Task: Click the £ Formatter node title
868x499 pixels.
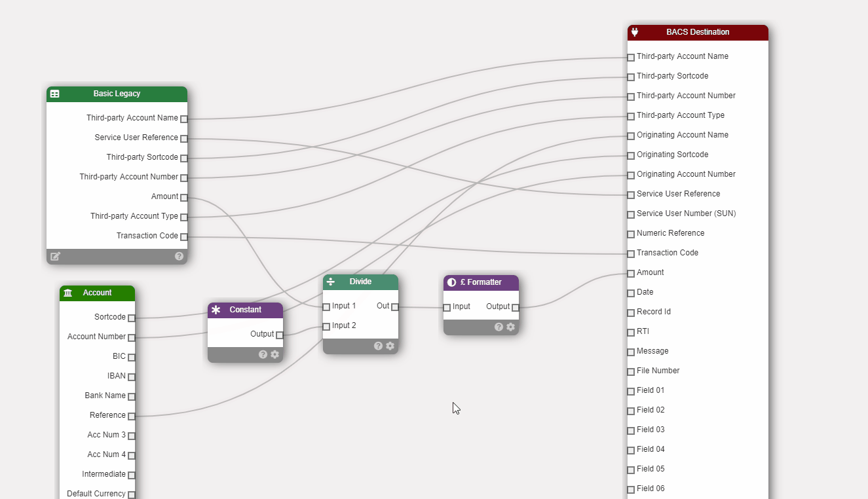Action: coord(481,282)
